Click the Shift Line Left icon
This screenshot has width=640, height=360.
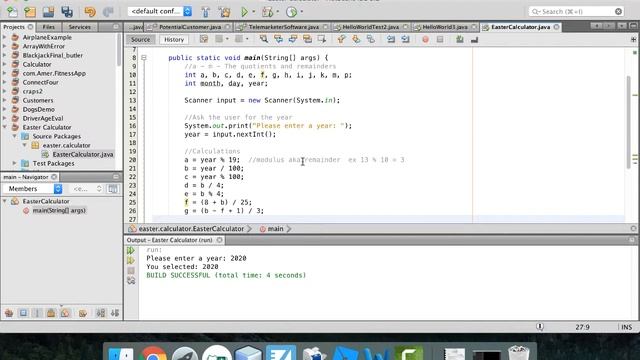(x=391, y=39)
